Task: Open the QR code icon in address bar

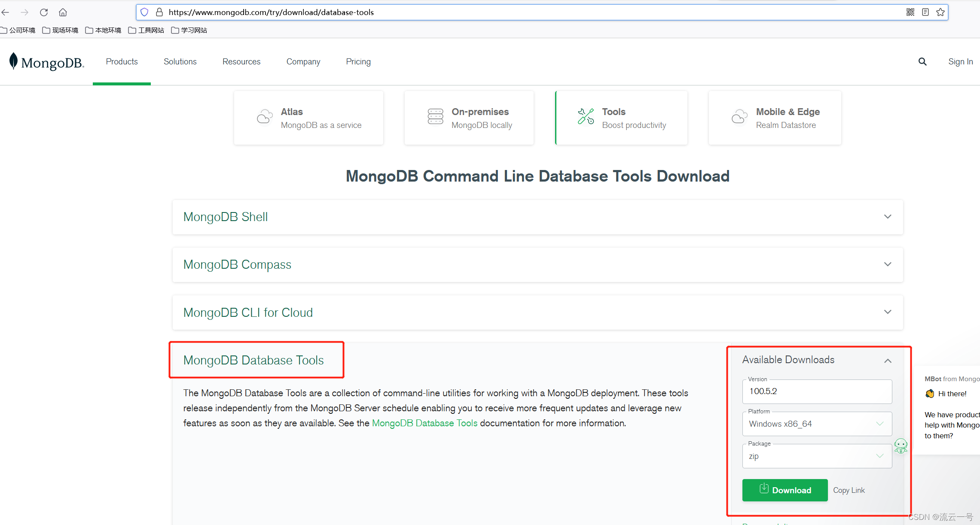Action: 910,12
